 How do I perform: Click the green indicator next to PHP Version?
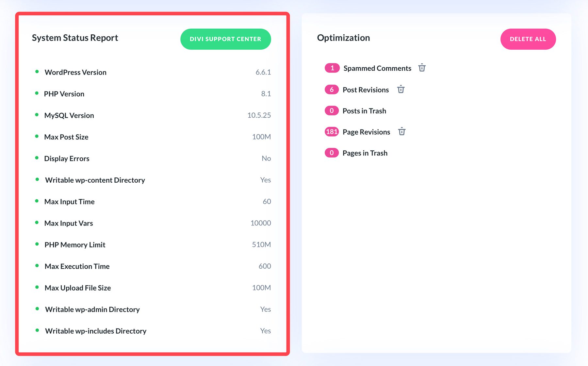click(37, 93)
